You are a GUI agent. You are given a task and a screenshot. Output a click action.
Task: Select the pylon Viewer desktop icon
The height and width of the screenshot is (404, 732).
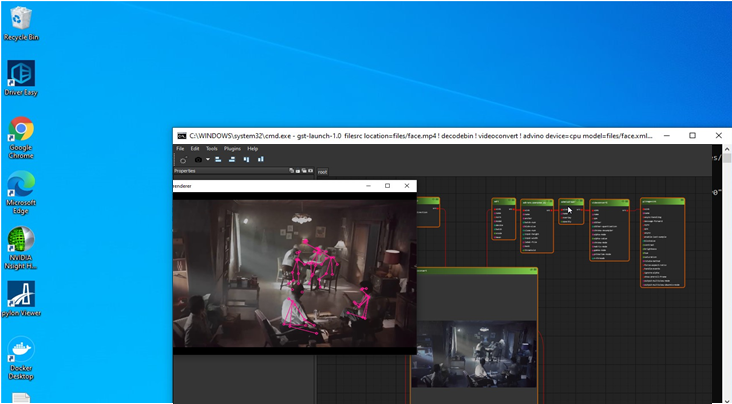click(21, 299)
